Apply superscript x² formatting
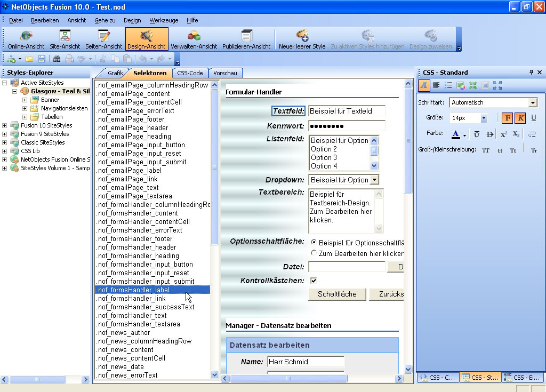Image resolution: width=546 pixels, height=392 pixels. coord(503,134)
